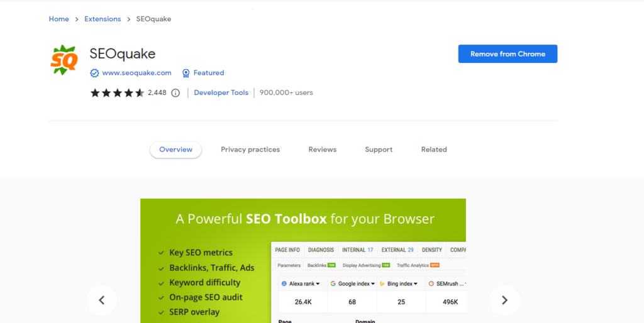The width and height of the screenshot is (644, 323).
Task: Click the Featured link
Action: pos(209,73)
